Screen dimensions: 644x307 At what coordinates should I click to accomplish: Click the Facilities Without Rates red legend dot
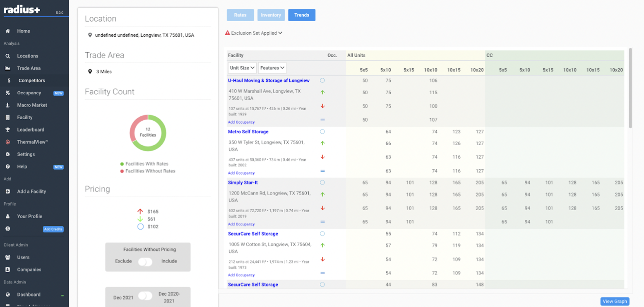(122, 171)
